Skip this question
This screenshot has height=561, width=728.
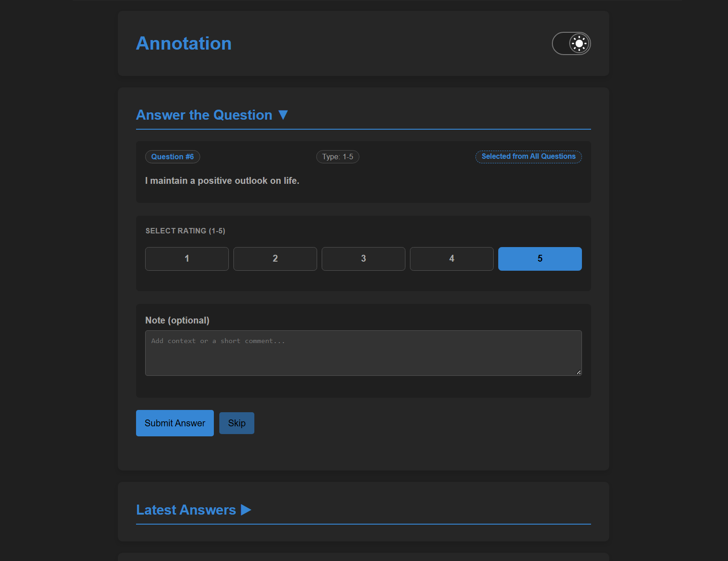pyautogui.click(x=237, y=423)
